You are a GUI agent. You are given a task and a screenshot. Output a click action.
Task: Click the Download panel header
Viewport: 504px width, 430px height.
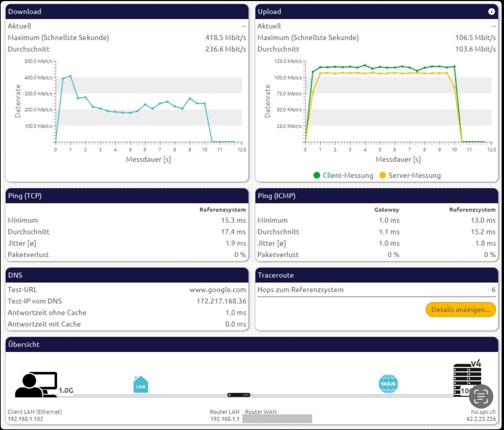pos(127,12)
